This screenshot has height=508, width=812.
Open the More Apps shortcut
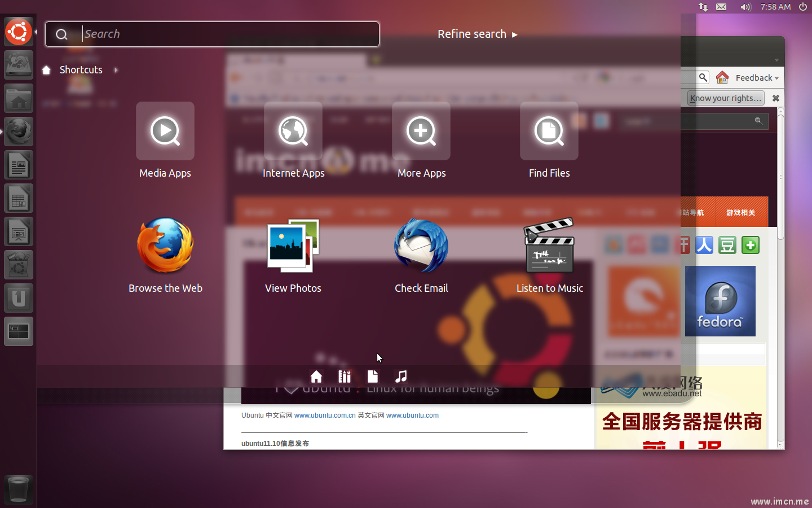click(x=421, y=132)
